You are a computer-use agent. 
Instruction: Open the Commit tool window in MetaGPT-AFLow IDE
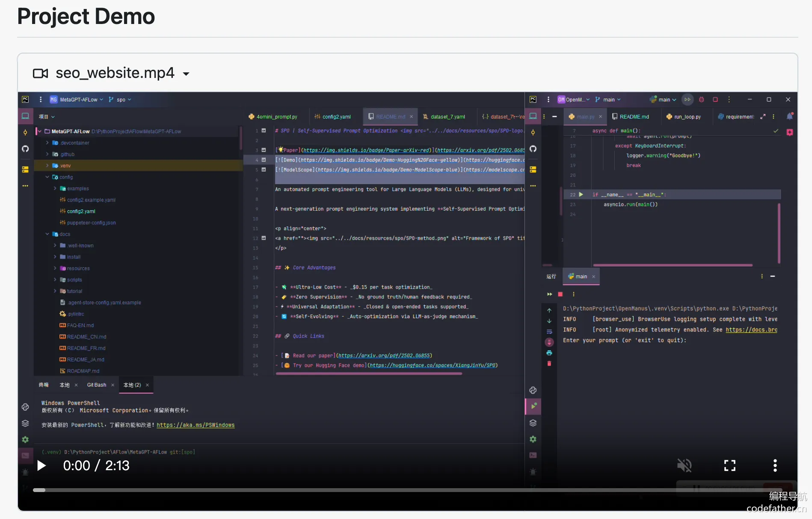[25, 133]
